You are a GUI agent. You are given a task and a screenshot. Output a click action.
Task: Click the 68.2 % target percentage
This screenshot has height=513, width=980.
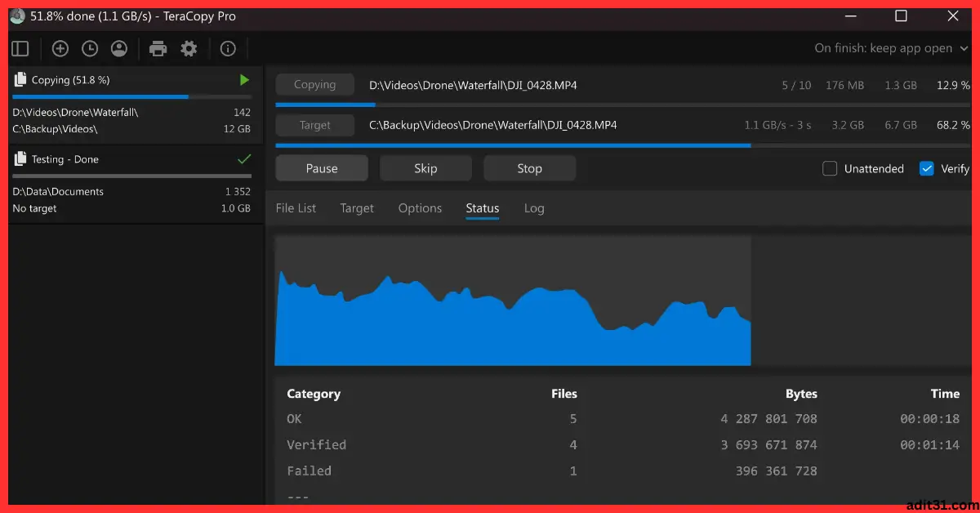point(953,125)
